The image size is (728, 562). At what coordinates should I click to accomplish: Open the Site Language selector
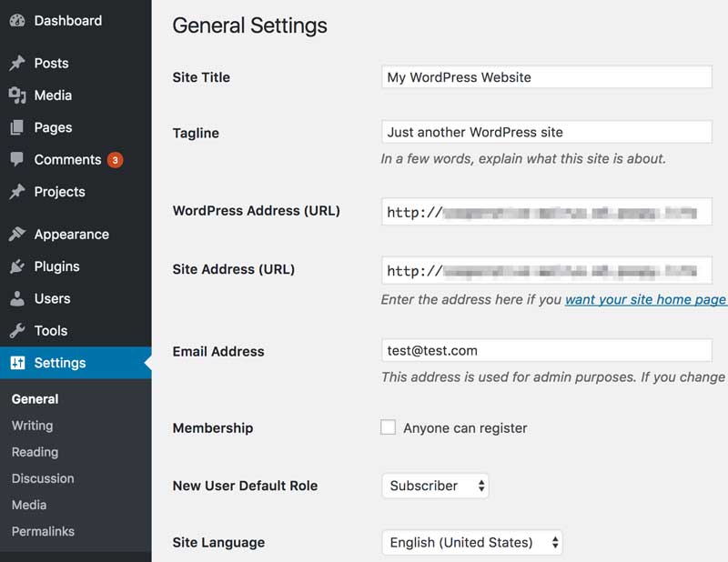471,542
